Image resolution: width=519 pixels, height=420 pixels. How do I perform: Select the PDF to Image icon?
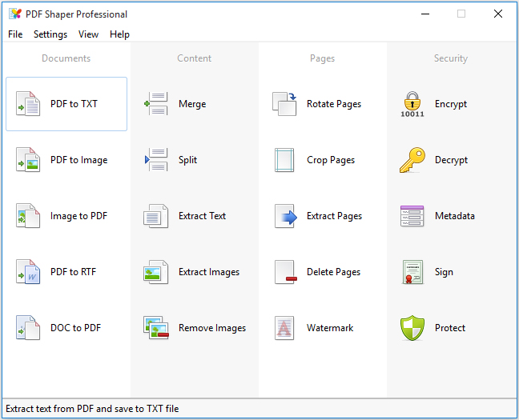tap(28, 160)
